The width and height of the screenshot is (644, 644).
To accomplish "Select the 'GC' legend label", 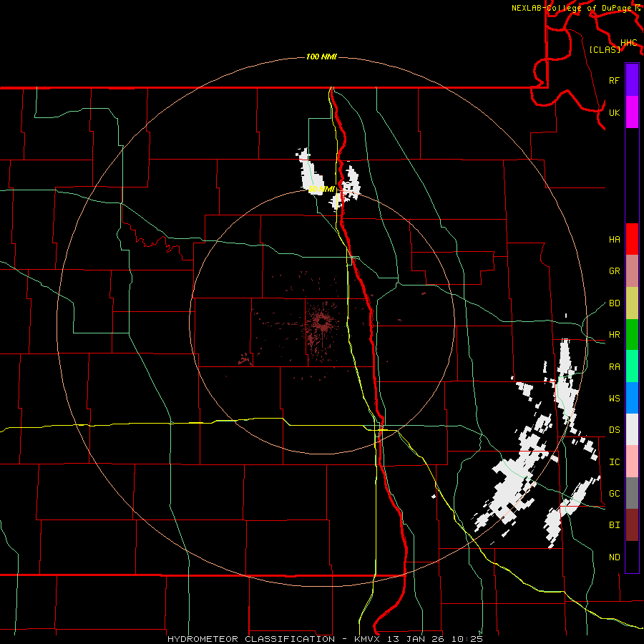I will tap(614, 494).
